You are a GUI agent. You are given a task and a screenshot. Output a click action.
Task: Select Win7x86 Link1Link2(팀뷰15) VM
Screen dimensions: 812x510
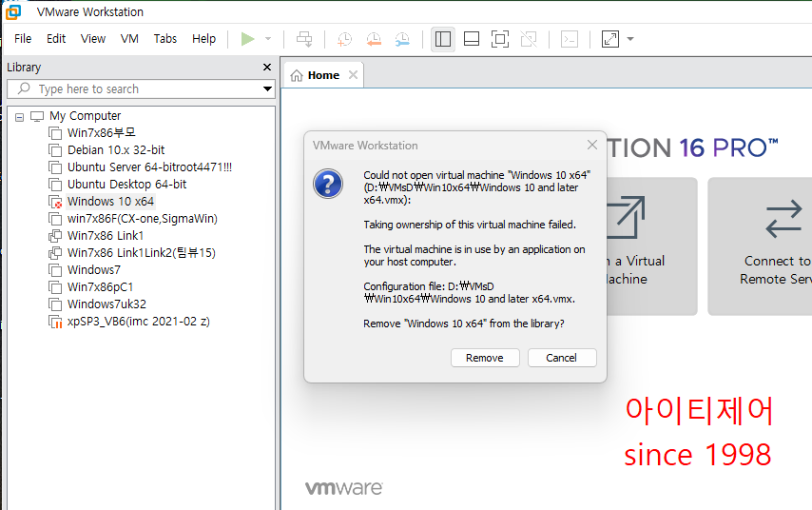click(x=142, y=252)
